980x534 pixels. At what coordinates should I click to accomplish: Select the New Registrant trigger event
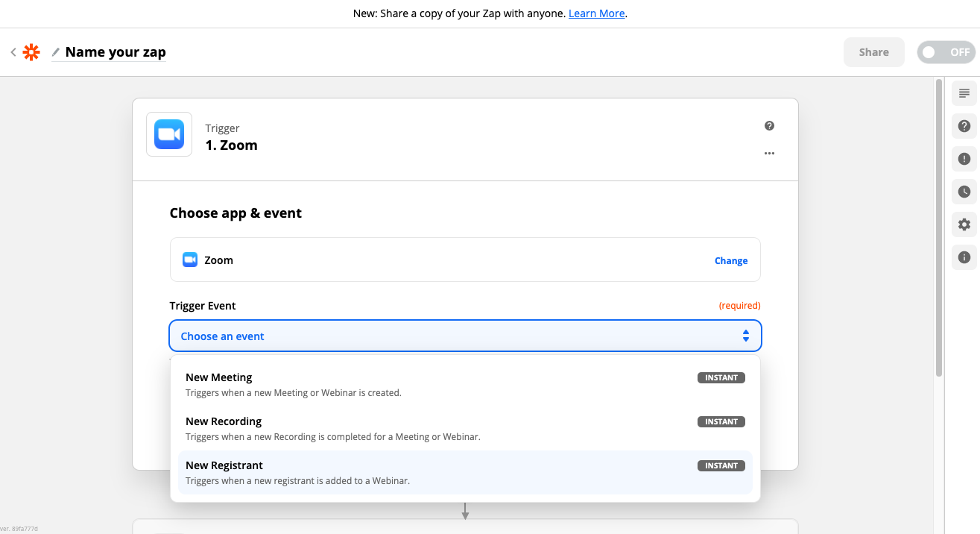point(465,473)
